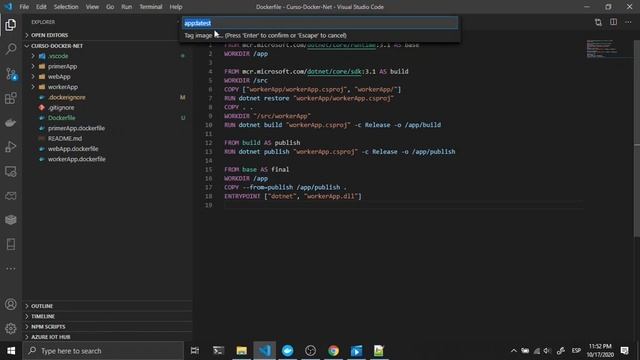Viewport: 640px width, 360px height.
Task: Open the Explorer view in the activity bar
Action: 11,25
